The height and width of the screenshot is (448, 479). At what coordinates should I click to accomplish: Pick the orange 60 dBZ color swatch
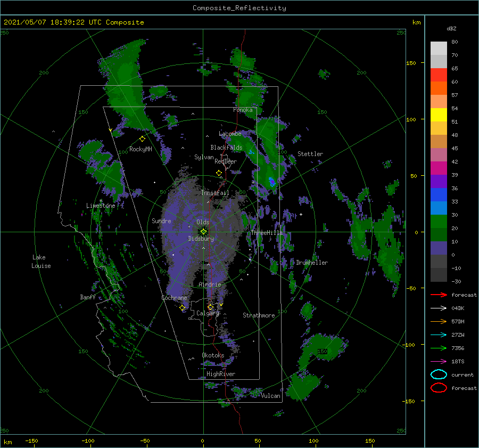point(439,88)
